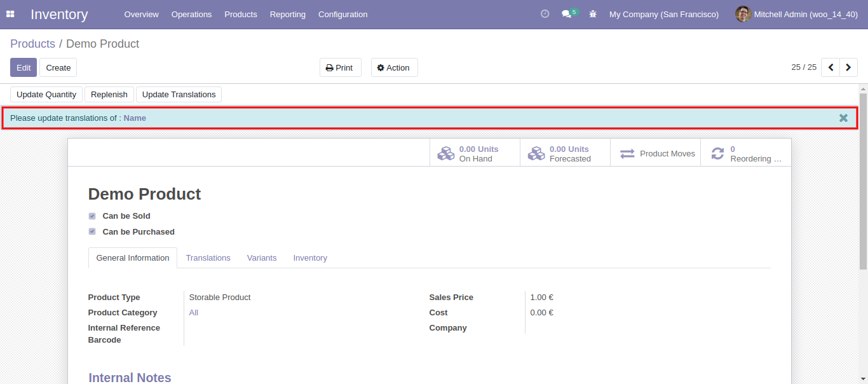Viewport: 868px width, 384px height.
Task: Click the Products breadcrumb link
Action: pos(32,44)
